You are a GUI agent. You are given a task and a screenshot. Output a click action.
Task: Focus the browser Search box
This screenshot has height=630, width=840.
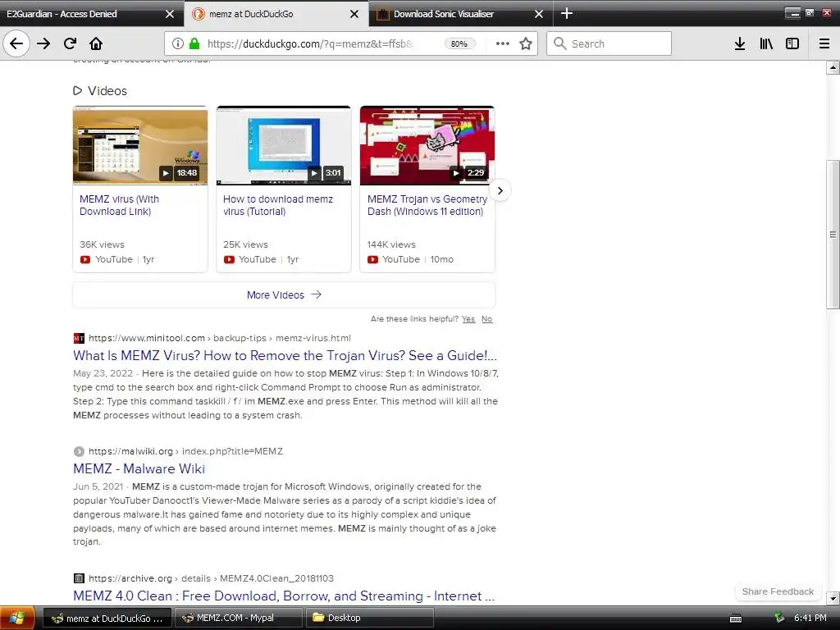[609, 43]
